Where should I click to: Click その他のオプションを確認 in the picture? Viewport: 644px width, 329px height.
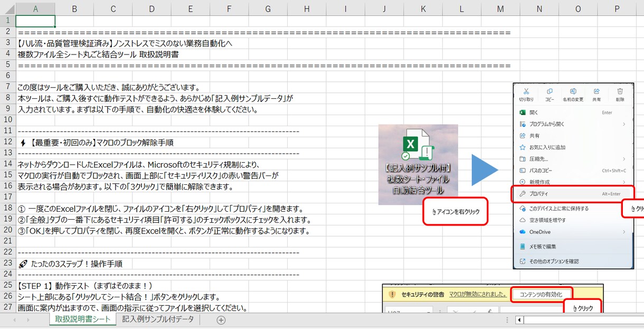(573, 261)
